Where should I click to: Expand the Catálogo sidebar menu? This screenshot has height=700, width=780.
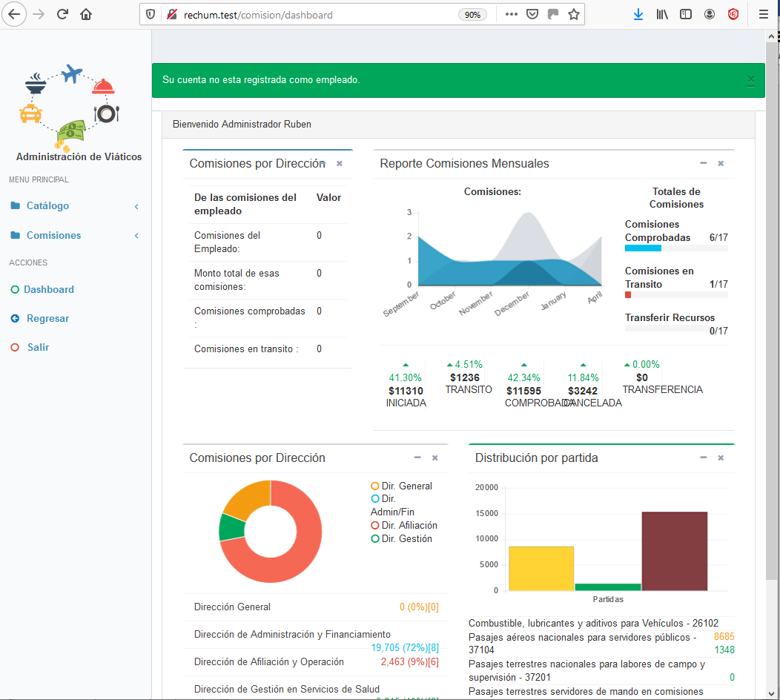(x=47, y=205)
